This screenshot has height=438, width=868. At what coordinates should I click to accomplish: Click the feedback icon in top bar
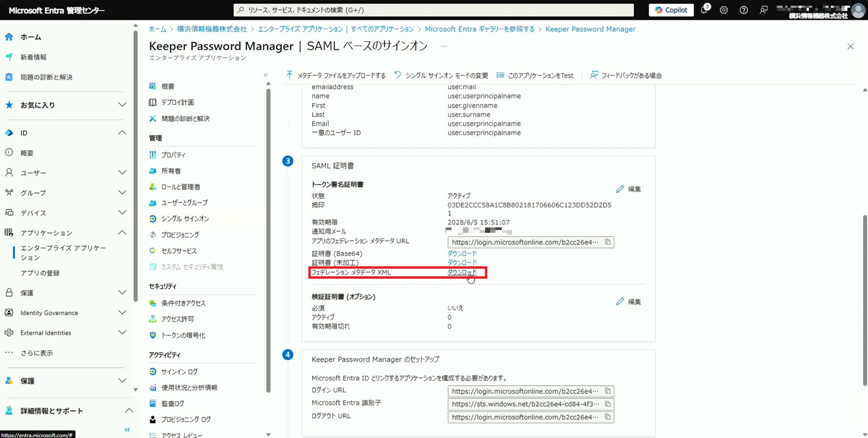click(764, 10)
